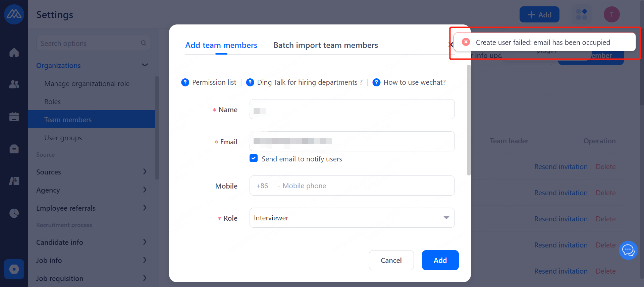This screenshot has width=644, height=287.
Task: Click the How to use wechat help icon
Action: click(x=376, y=82)
